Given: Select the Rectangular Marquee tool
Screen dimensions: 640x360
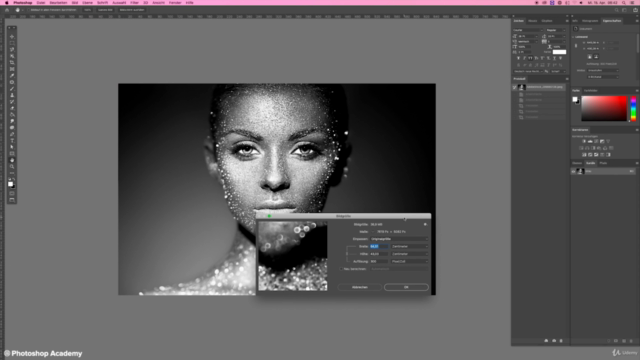Looking at the screenshot, I should [x=12, y=43].
